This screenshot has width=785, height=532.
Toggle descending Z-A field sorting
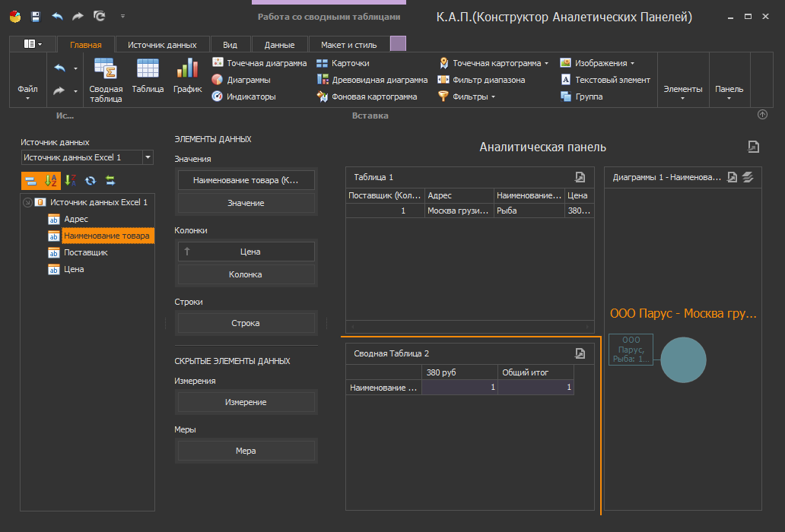click(x=71, y=180)
